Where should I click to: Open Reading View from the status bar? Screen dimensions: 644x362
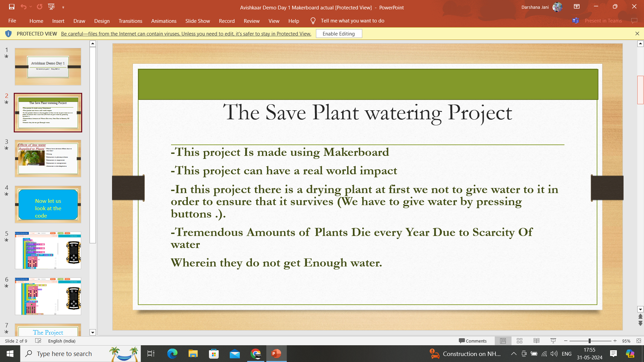tap(536, 341)
